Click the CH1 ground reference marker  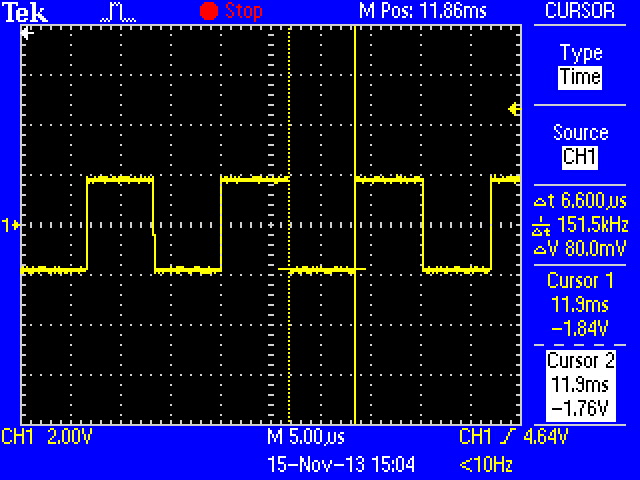pos(11,225)
